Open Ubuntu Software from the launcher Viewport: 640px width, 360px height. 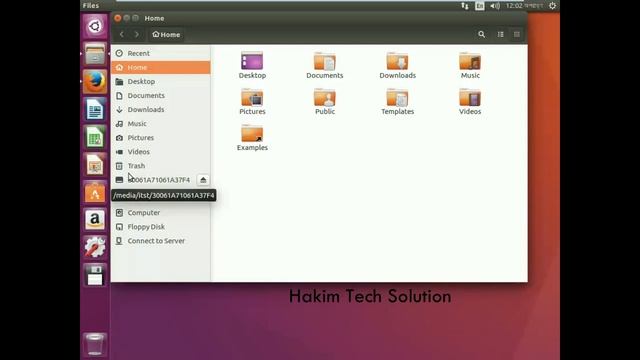pyautogui.click(x=95, y=192)
